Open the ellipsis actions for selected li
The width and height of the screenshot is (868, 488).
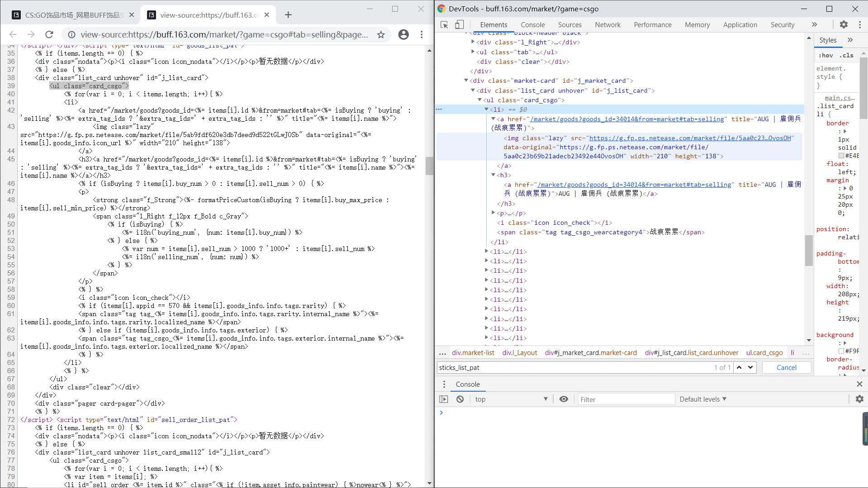tap(439, 109)
